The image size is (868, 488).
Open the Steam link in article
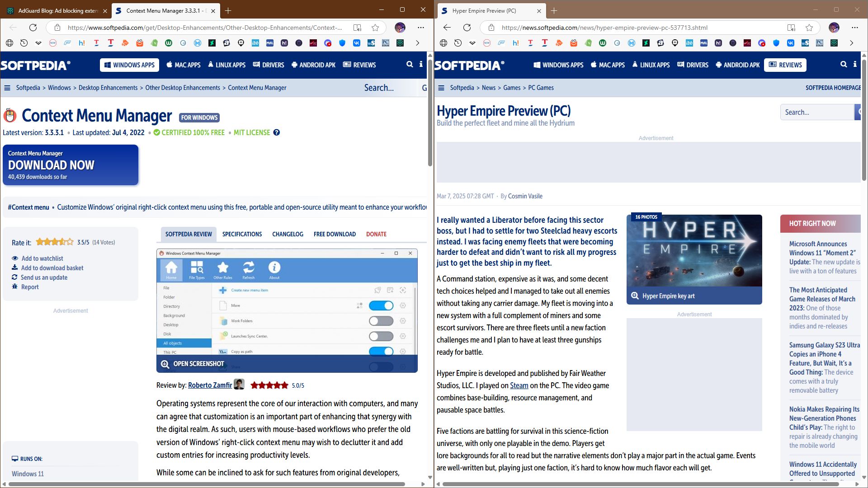pyautogui.click(x=519, y=385)
